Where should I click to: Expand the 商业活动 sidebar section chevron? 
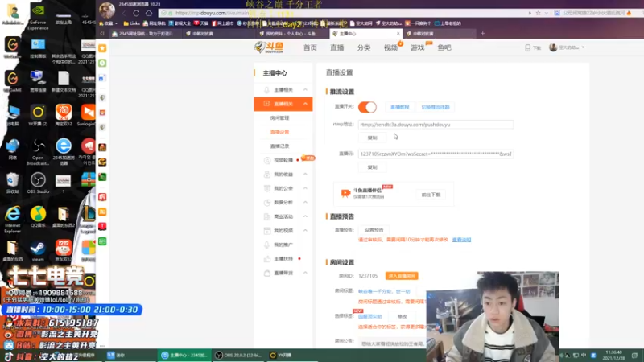click(x=305, y=216)
